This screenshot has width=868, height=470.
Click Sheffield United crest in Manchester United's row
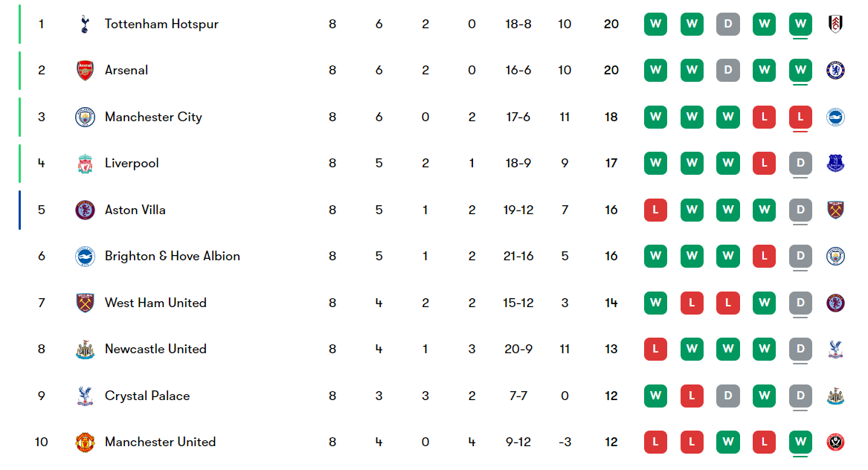click(x=835, y=442)
